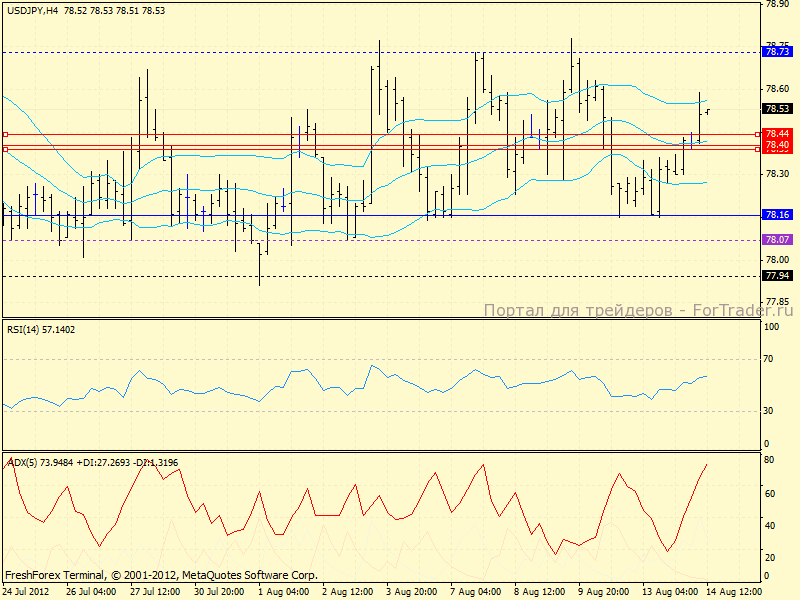Select the black 77.94 price label
The width and height of the screenshot is (800, 600).
pyautogui.click(x=777, y=276)
